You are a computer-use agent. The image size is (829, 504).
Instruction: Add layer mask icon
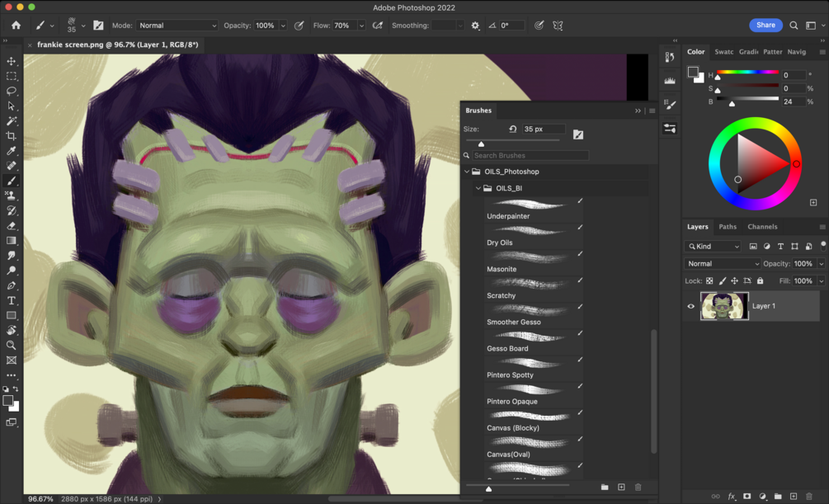click(747, 496)
